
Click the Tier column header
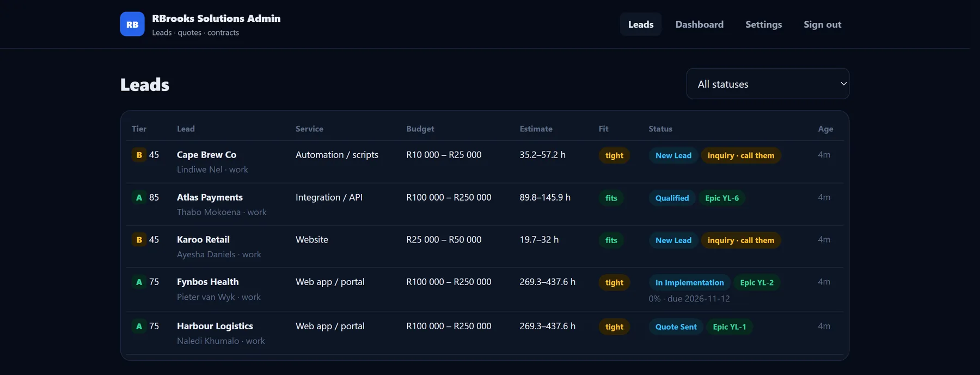tap(139, 129)
